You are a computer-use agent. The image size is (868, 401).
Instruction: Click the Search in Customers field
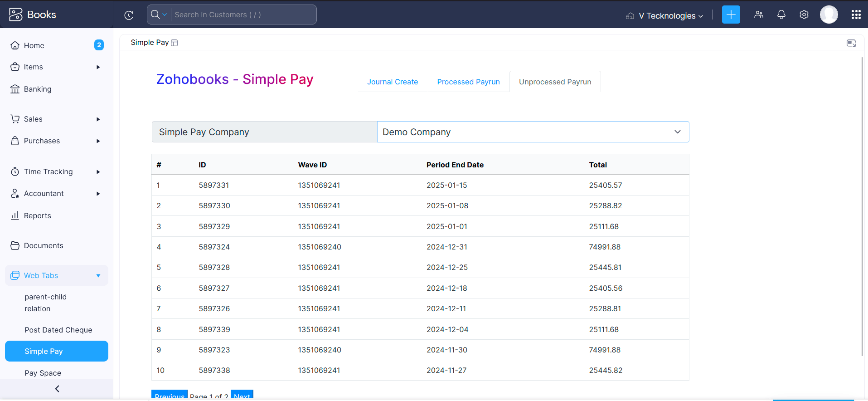[x=243, y=15]
